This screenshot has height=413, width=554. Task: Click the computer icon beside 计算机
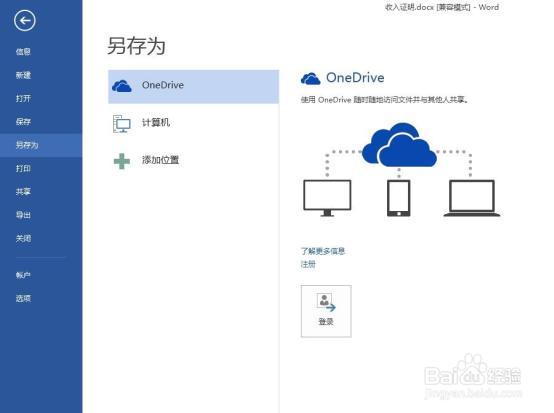tap(122, 124)
